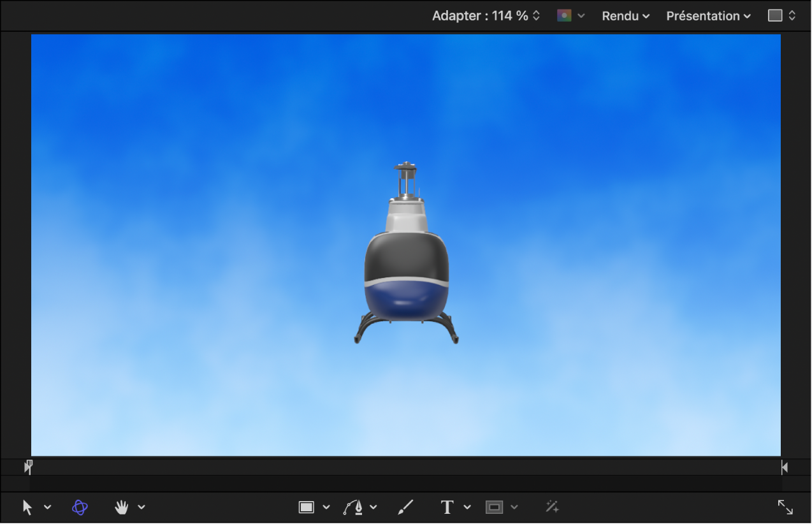Image resolution: width=812 pixels, height=524 pixels.
Task: Expand the Text tool options chevron
Action: 467,507
